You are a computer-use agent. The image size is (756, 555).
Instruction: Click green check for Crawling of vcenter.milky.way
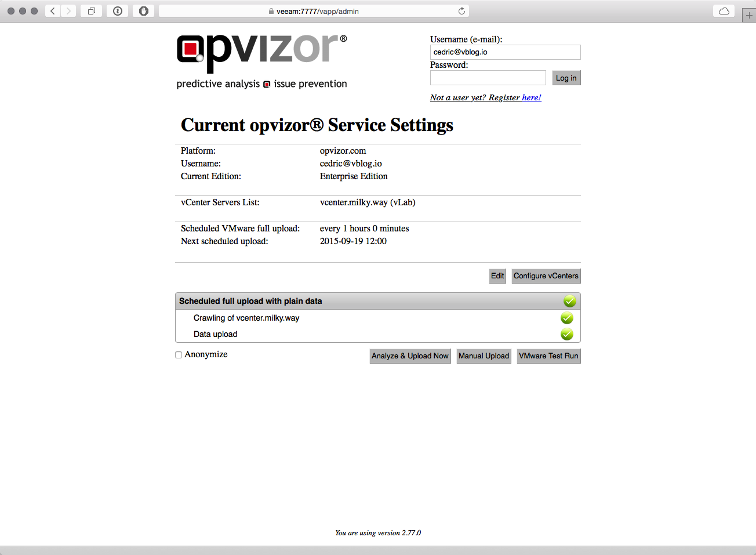566,318
